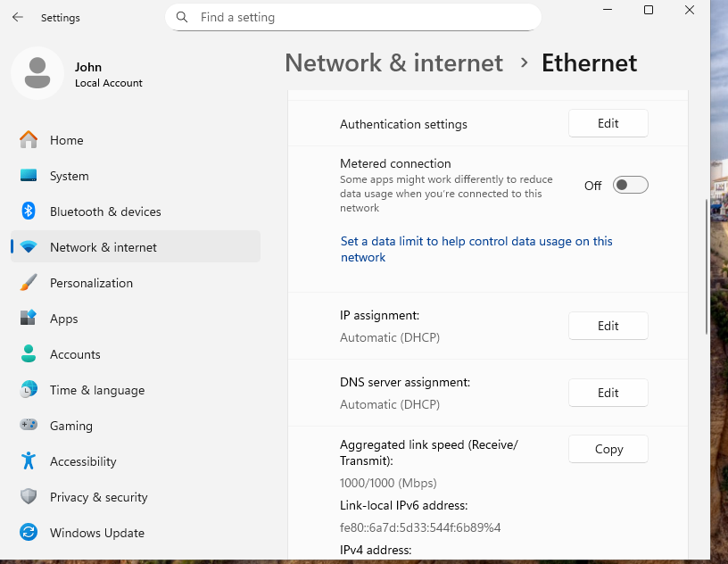Click the Find a setting search box

pyautogui.click(x=352, y=17)
